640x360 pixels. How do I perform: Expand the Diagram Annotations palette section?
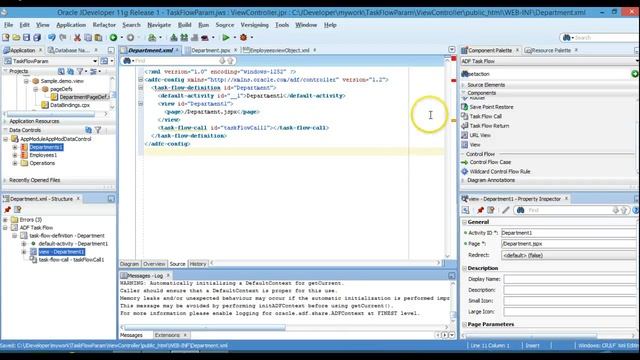coord(464,180)
